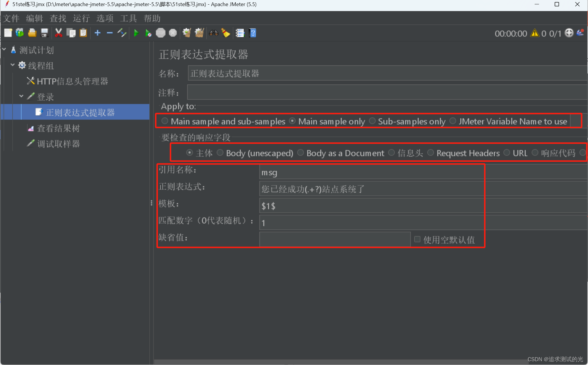
Task: Select 调试取样器 in the tree
Action: click(x=59, y=144)
